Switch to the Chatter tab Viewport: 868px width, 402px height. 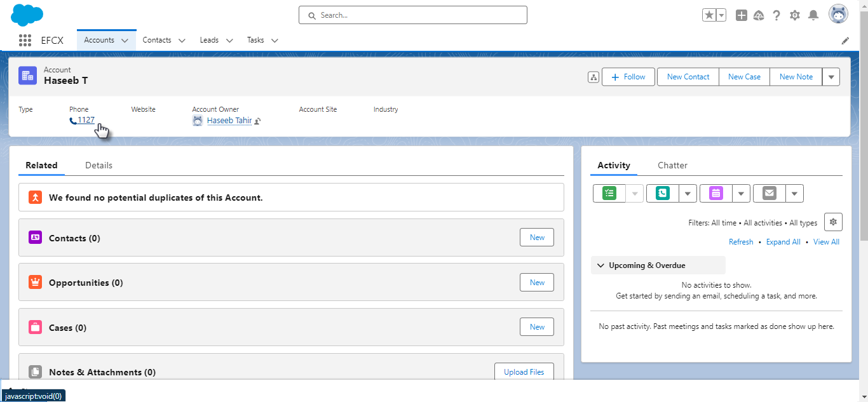pos(672,165)
